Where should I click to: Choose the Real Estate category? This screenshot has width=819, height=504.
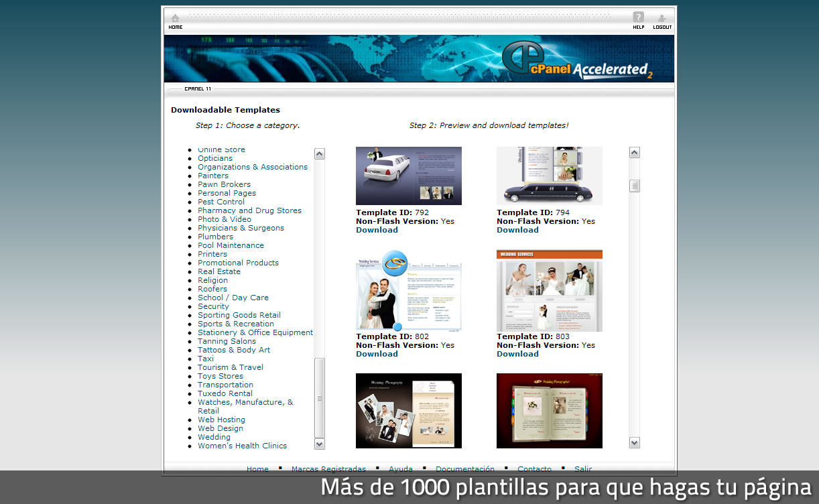tap(218, 271)
